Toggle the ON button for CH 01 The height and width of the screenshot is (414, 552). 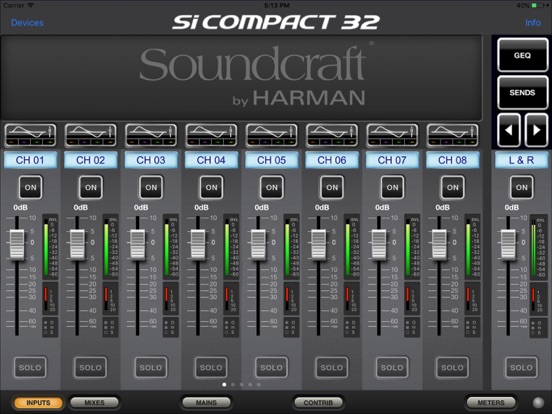pyautogui.click(x=30, y=187)
